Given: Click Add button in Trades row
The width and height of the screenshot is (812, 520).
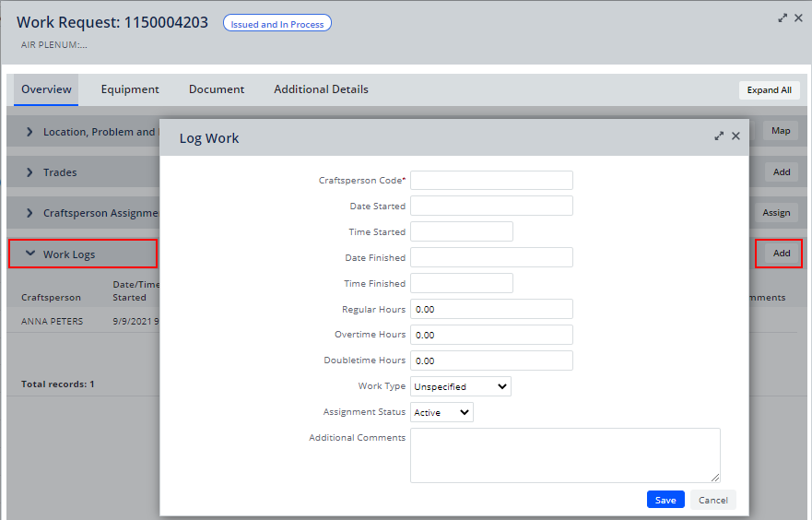Looking at the screenshot, I should click(x=782, y=172).
